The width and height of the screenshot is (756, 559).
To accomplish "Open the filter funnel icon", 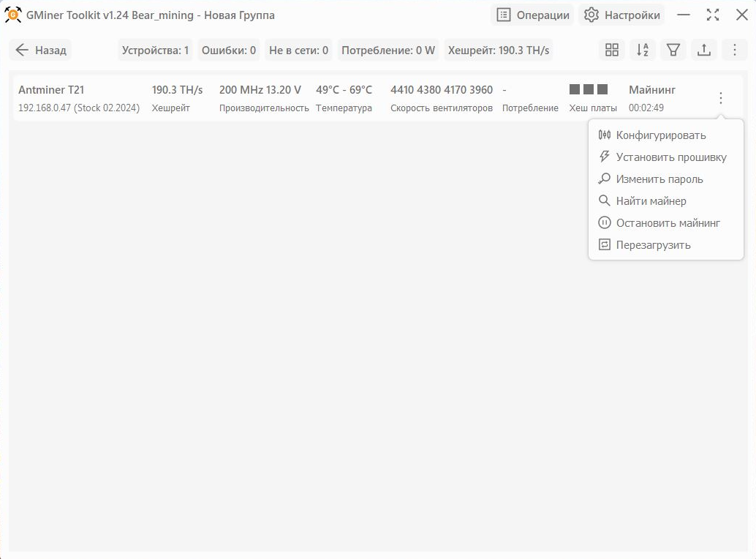I will [x=673, y=50].
